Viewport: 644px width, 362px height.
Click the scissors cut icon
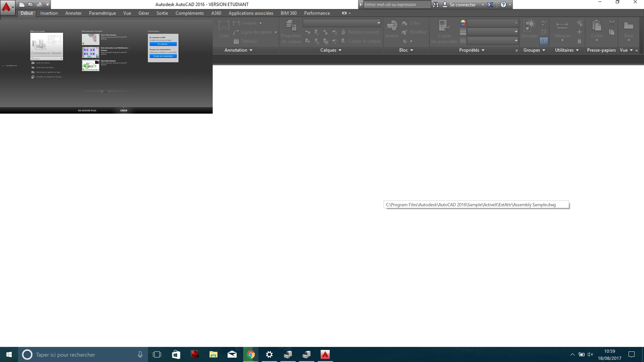tap(612, 23)
